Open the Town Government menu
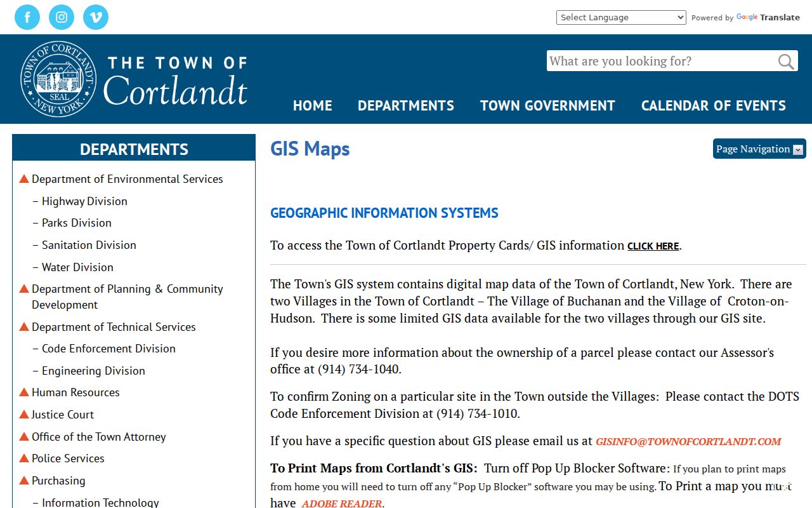This screenshot has height=508, width=812. click(x=547, y=105)
